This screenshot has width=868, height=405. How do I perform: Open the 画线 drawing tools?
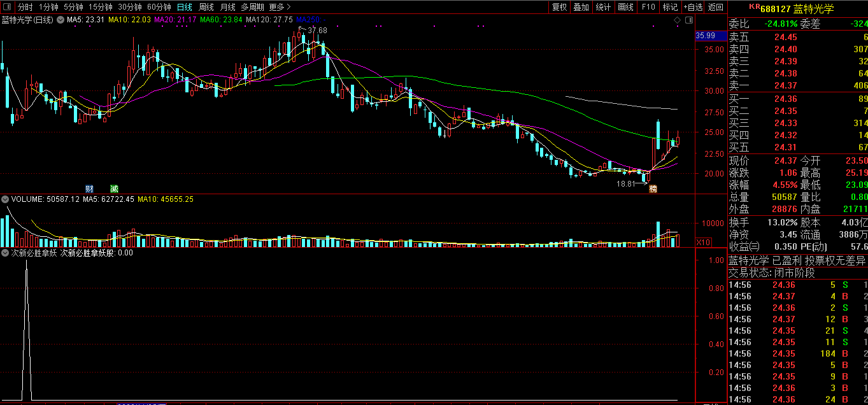click(x=625, y=7)
